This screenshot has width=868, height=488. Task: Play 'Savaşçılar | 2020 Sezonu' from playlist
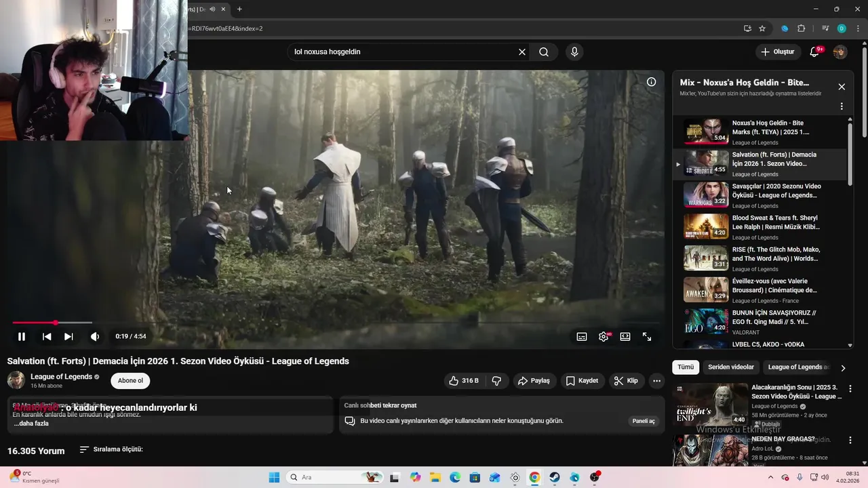point(759,195)
